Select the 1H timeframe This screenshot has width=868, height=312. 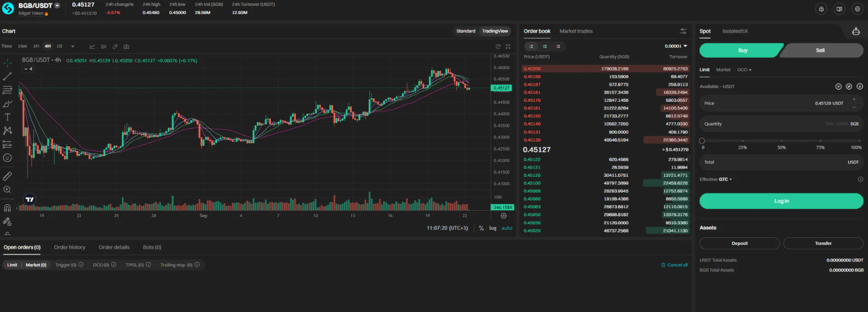point(36,46)
